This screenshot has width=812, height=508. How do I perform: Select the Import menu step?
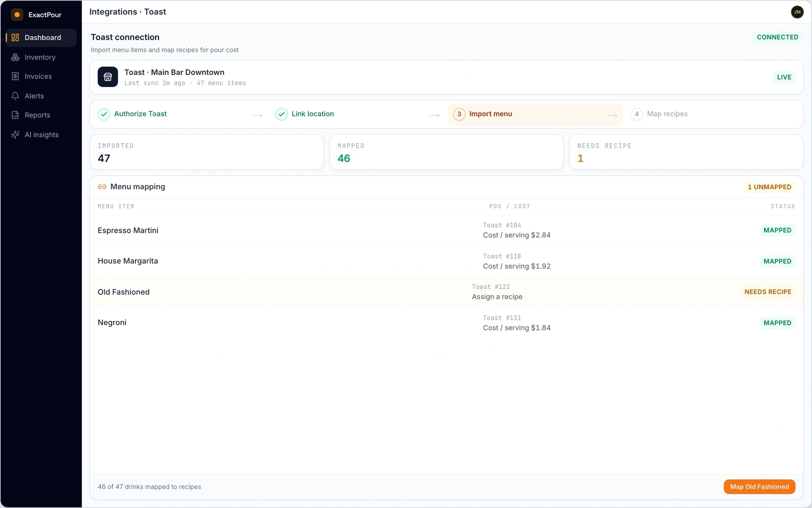(x=535, y=114)
